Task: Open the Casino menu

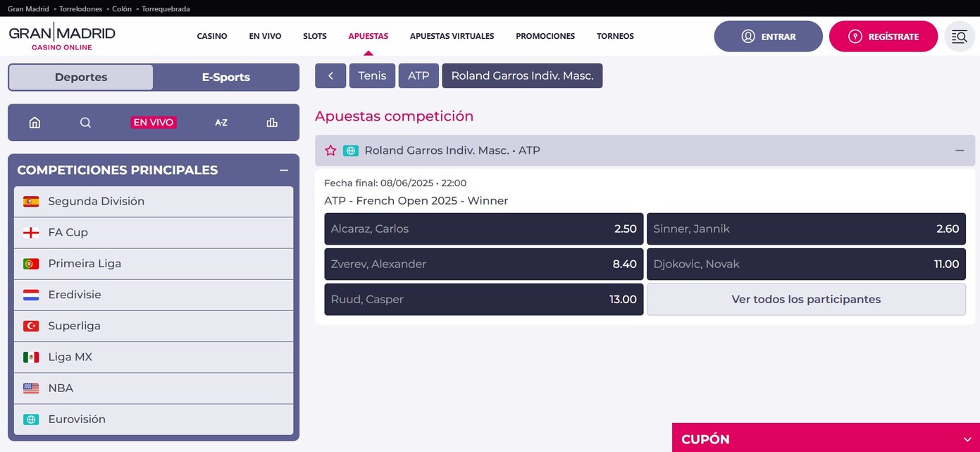Action: coord(212,36)
